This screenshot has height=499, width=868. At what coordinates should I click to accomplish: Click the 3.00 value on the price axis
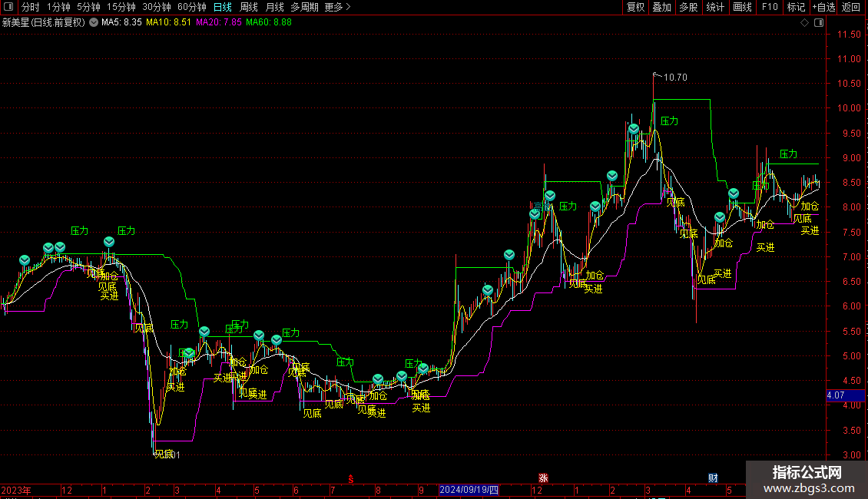851,455
